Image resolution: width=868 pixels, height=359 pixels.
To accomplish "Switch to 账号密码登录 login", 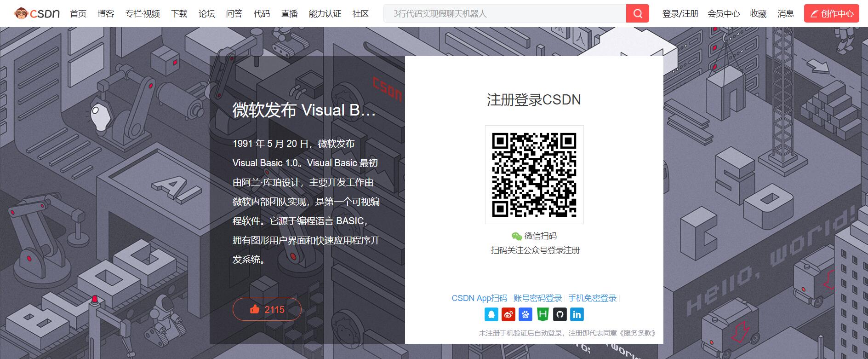I will pos(537,298).
